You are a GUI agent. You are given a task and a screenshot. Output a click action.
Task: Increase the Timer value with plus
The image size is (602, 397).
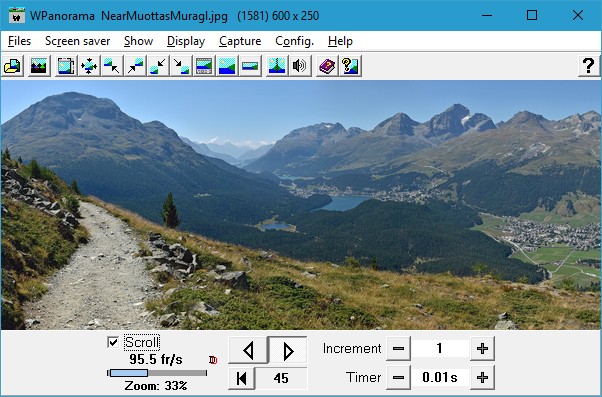click(482, 377)
